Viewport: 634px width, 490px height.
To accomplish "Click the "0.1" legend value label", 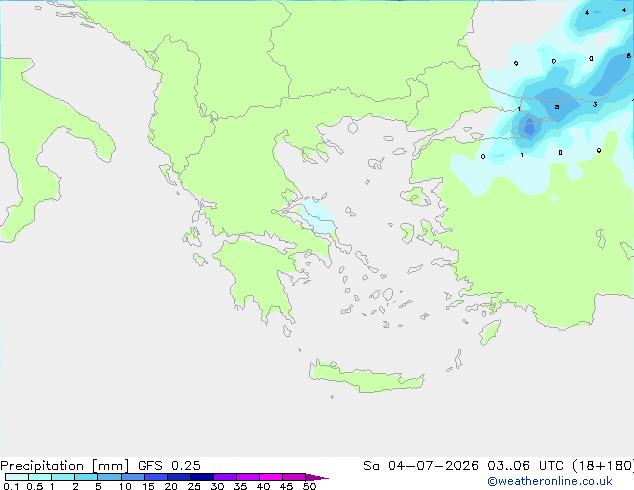I will (11, 486).
